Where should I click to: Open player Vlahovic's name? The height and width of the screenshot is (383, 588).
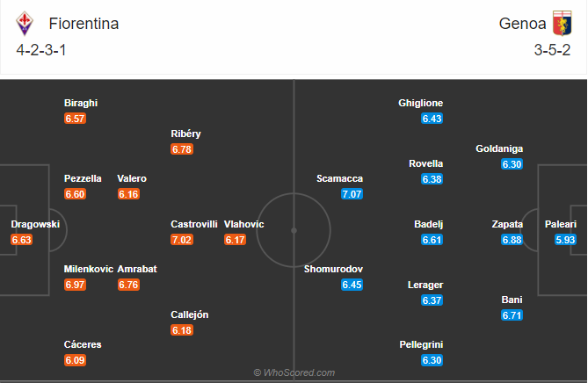(x=243, y=224)
